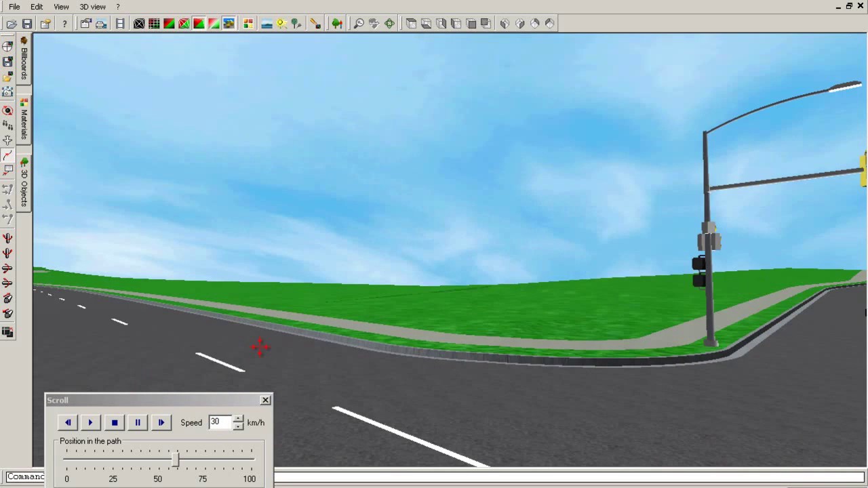
Task: Click the footprints walk tool in left sidebar
Action: (x=7, y=125)
